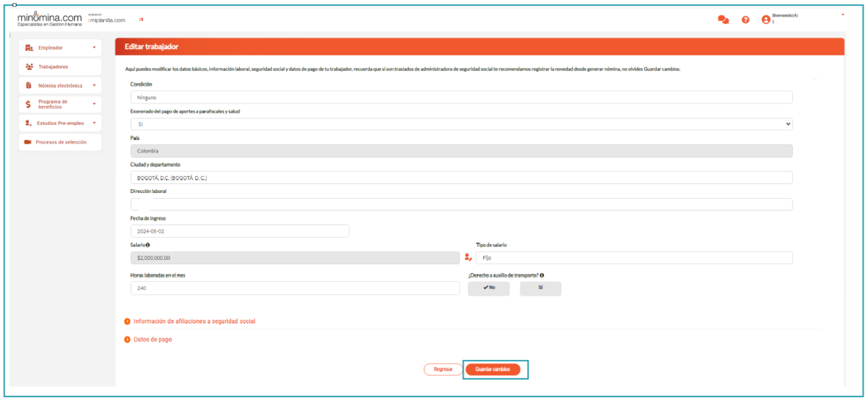The width and height of the screenshot is (868, 401).
Task: Expand the Empleador sidebar menu
Action: point(60,48)
